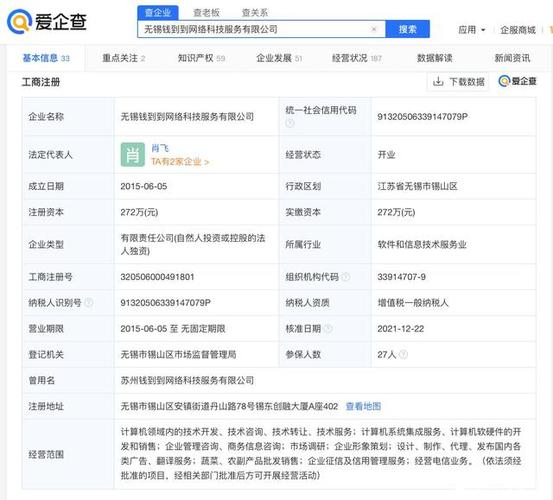This screenshot has height=500, width=553.
Task: Click the 工商注册号 value 320506000491801
Action: coord(157,277)
